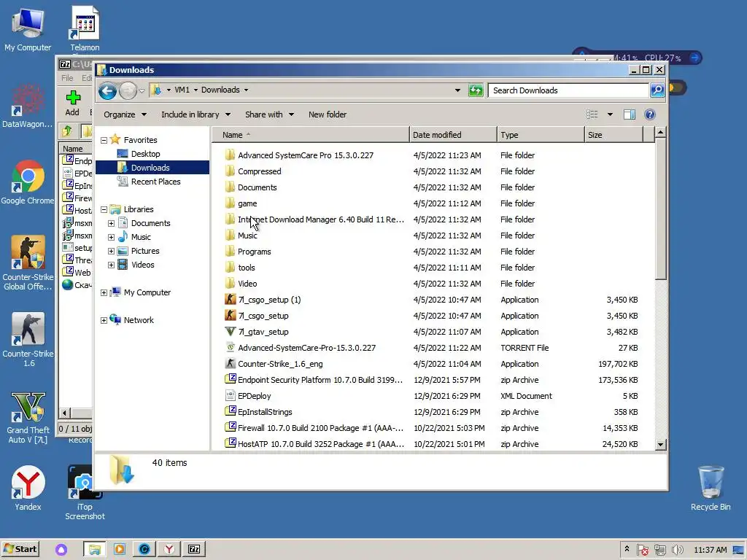Create a New folder

[x=328, y=114]
